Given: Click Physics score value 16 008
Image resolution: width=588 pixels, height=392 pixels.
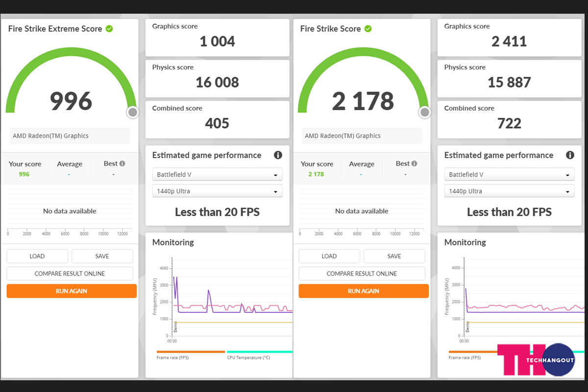Looking at the screenshot, I should tap(217, 82).
